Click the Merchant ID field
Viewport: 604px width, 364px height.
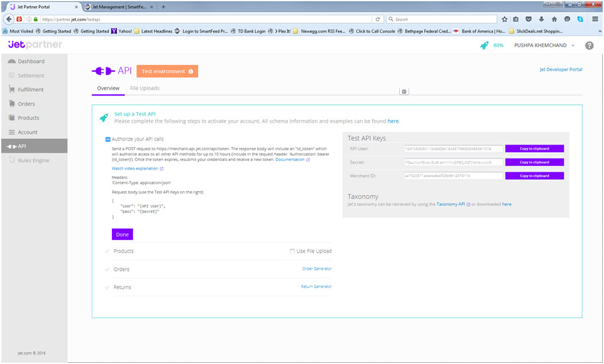(x=453, y=175)
